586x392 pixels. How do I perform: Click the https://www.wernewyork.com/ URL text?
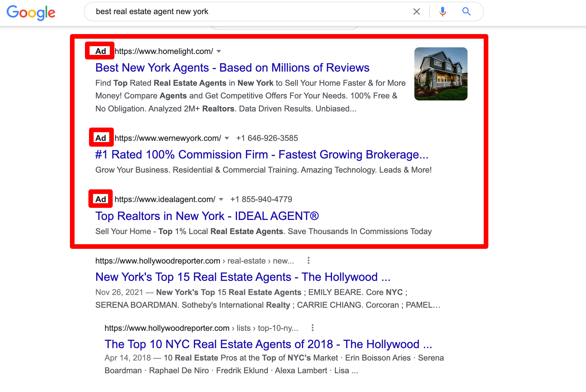(168, 138)
